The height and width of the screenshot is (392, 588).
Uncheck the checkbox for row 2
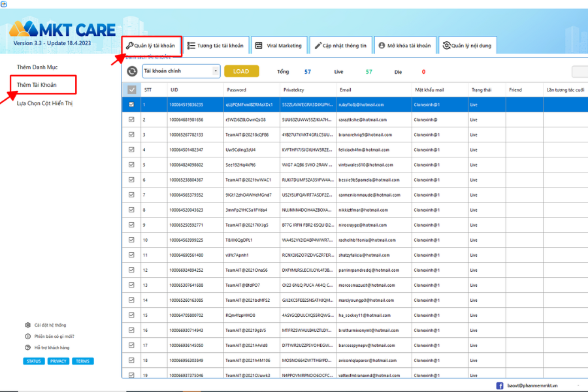[132, 120]
